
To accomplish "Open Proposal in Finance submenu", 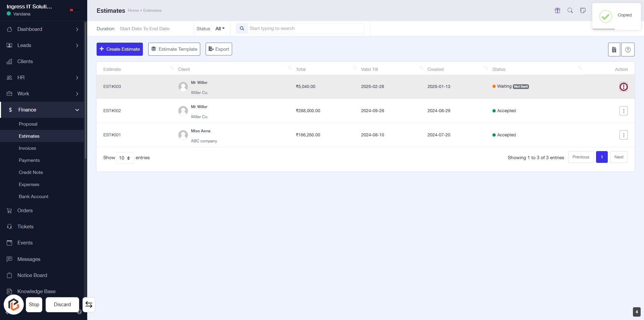I will (x=28, y=124).
